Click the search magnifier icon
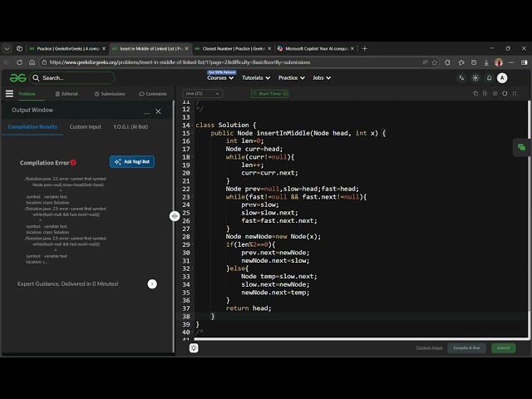This screenshot has height=399, width=532. tap(36, 78)
